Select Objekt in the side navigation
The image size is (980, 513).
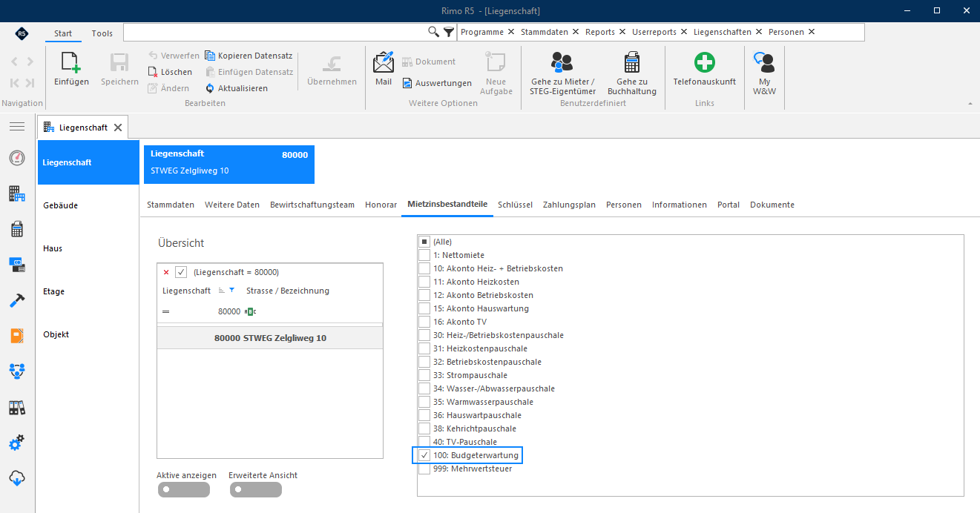click(88, 334)
